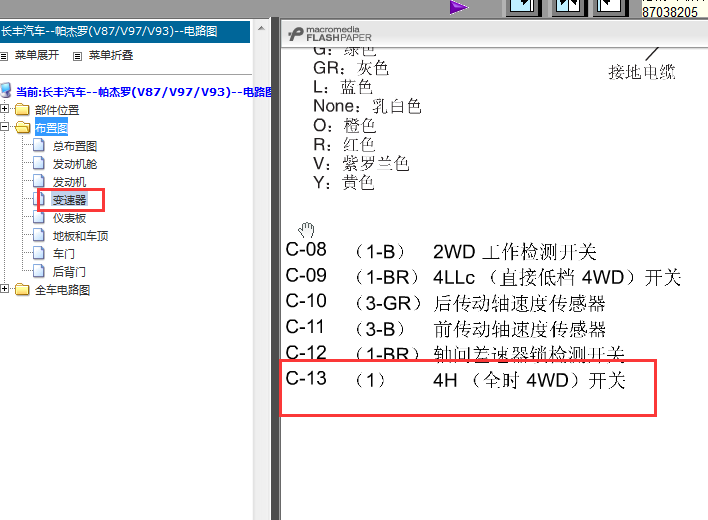The height and width of the screenshot is (520, 708).
Task: Click the purple play arrow icon
Action: tap(459, 7)
